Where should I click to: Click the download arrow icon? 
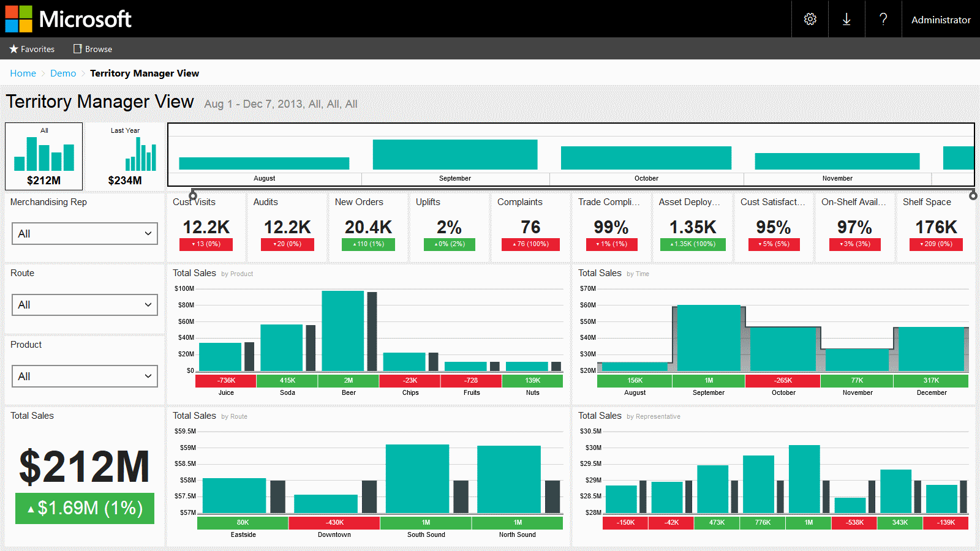coord(846,19)
